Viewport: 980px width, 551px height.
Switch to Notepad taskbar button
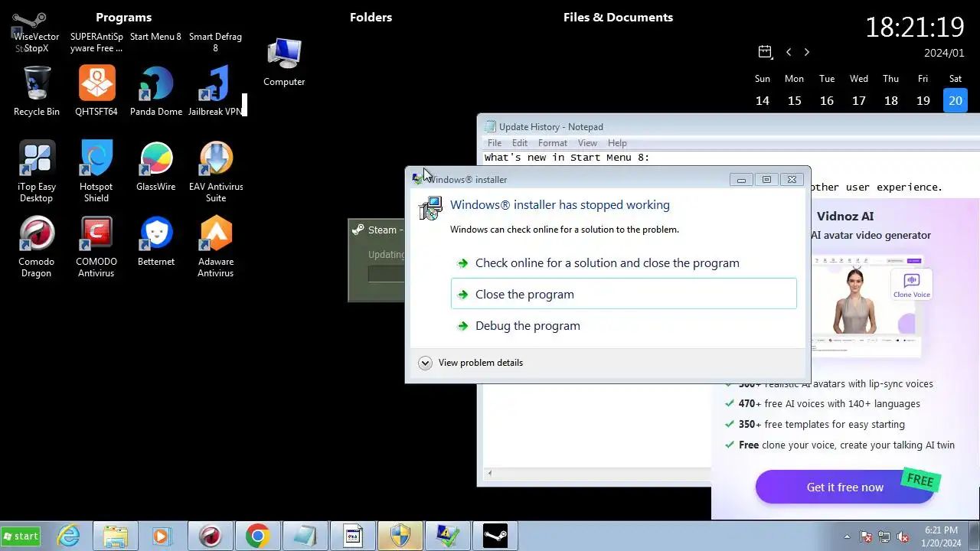point(305,536)
